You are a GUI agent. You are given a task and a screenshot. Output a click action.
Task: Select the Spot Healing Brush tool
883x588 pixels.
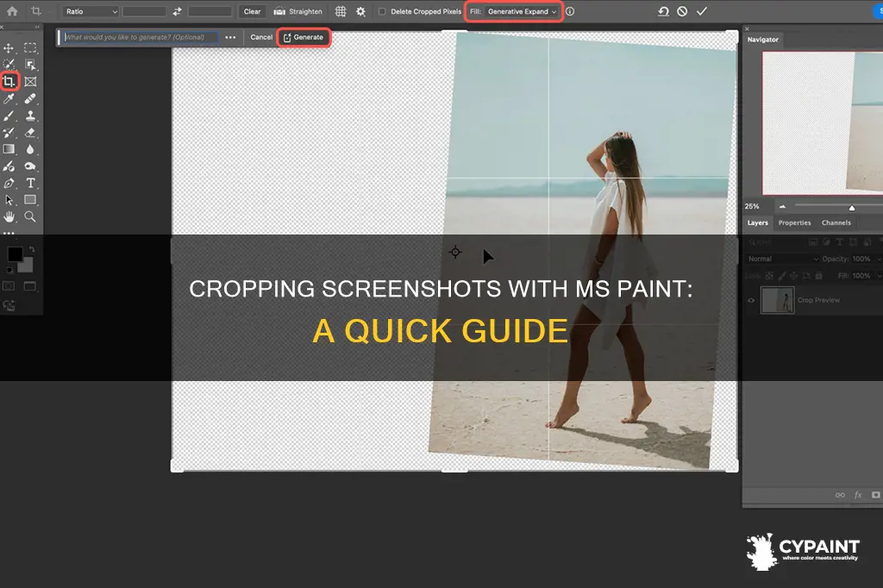pos(30,99)
